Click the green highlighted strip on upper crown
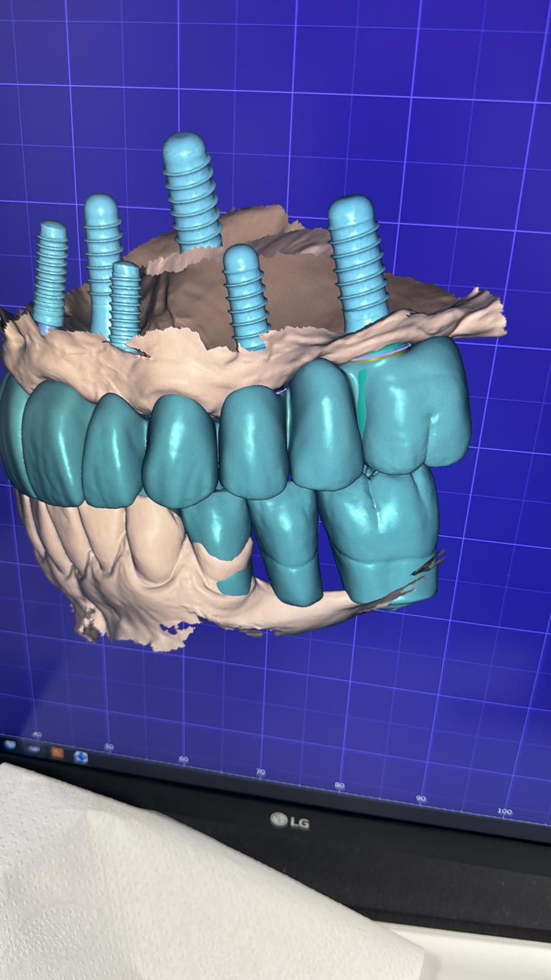This screenshot has height=980, width=551. (x=362, y=392)
